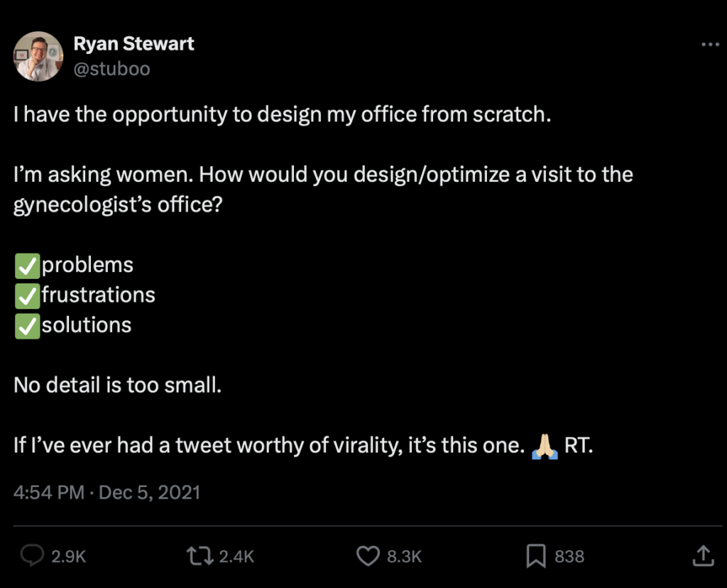Image resolution: width=727 pixels, height=588 pixels.
Task: Like the tweet with the heart icon
Action: point(367,555)
